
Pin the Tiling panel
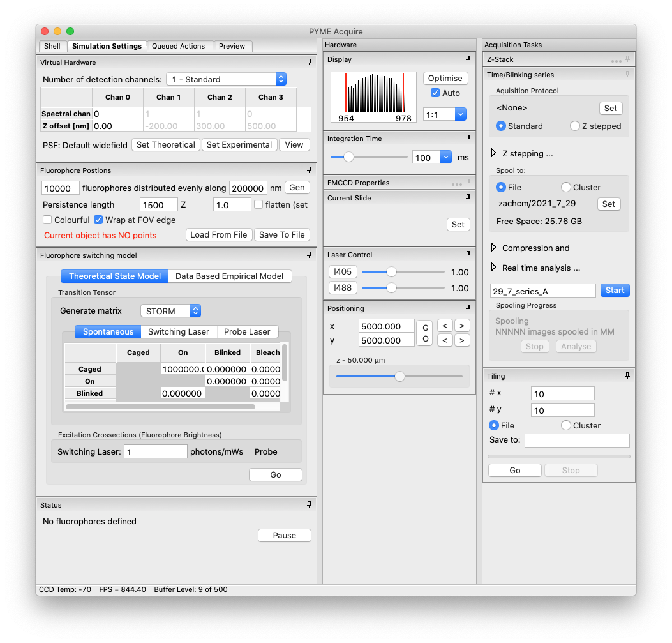(627, 375)
